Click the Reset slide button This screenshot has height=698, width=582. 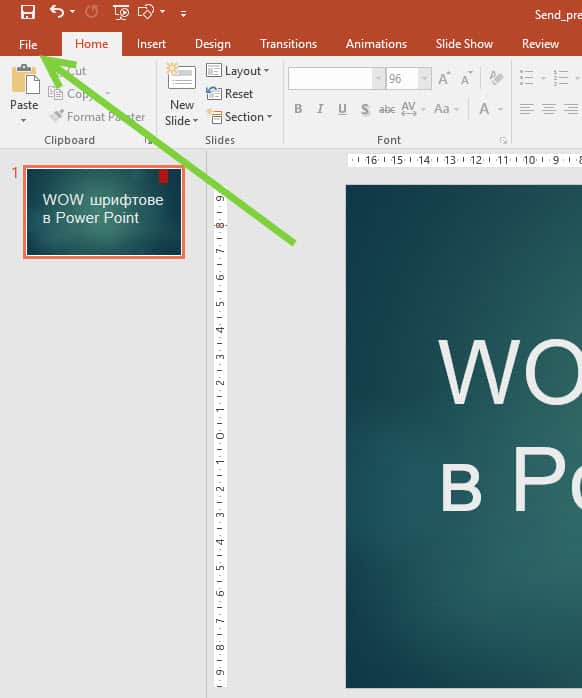tap(229, 93)
